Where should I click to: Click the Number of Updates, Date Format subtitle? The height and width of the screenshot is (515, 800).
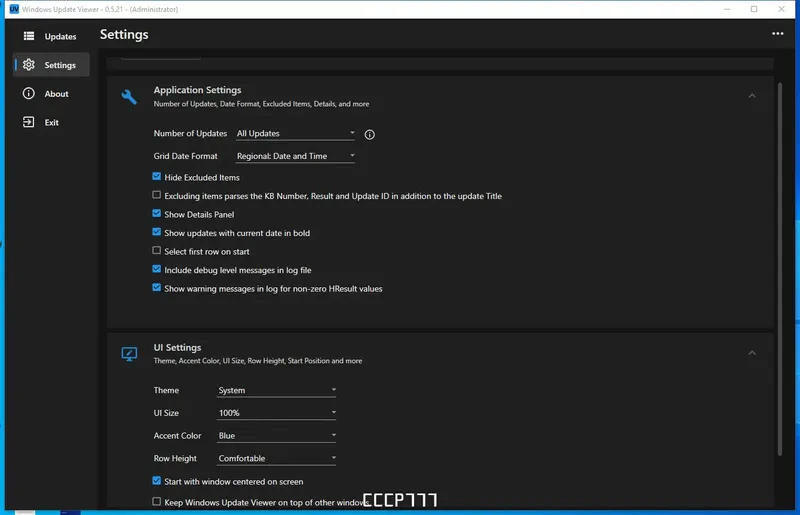(261, 104)
